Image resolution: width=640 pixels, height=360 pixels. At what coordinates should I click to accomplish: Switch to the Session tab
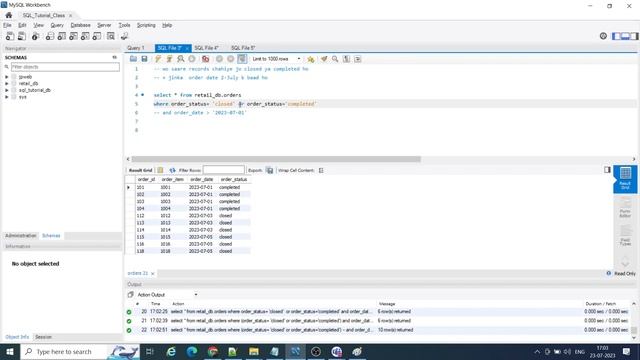(x=43, y=337)
